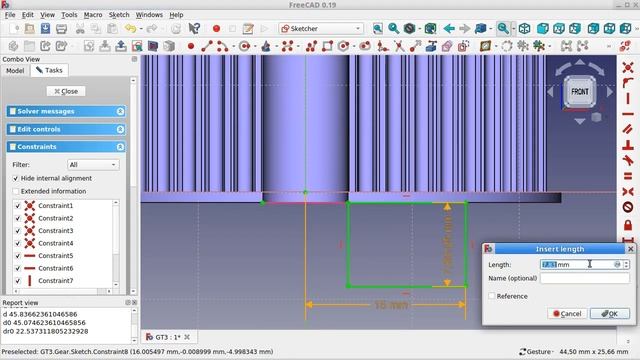Click the Name (optional) input field

[585, 278]
